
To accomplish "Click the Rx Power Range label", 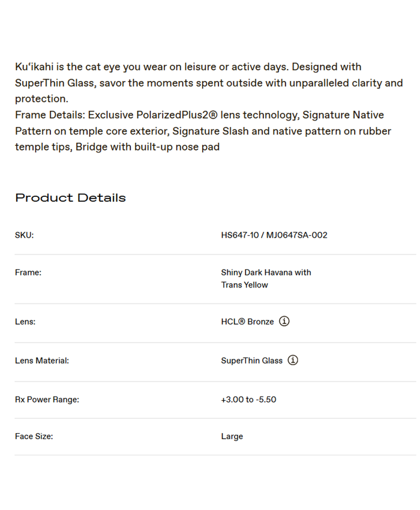I will point(47,400).
